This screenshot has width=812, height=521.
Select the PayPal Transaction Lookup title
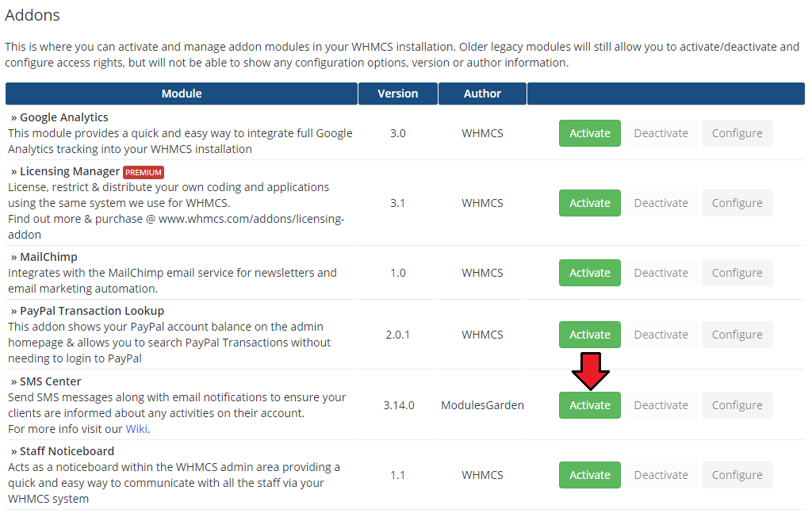point(92,311)
